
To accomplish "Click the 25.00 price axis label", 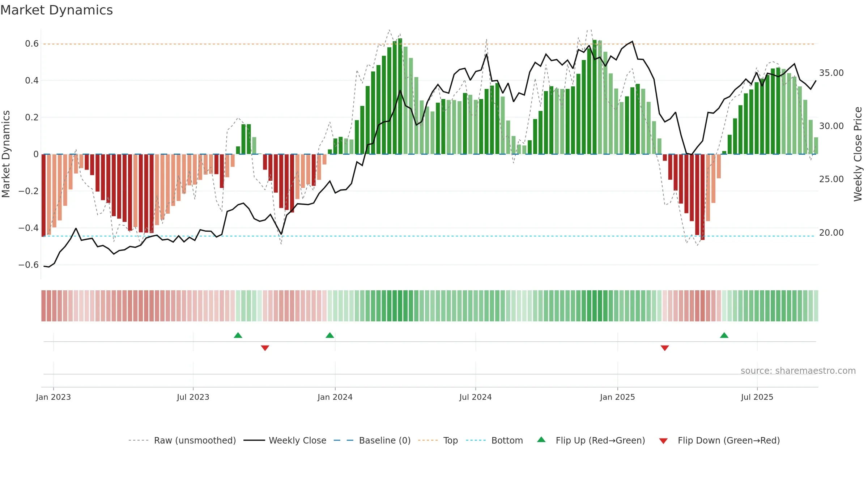I will (x=831, y=179).
